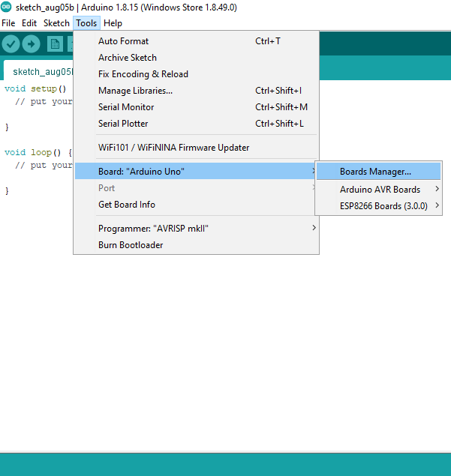Viewport: 451px width, 476px height.
Task: Switch to the sketch_aug05b tab
Action: tap(38, 72)
